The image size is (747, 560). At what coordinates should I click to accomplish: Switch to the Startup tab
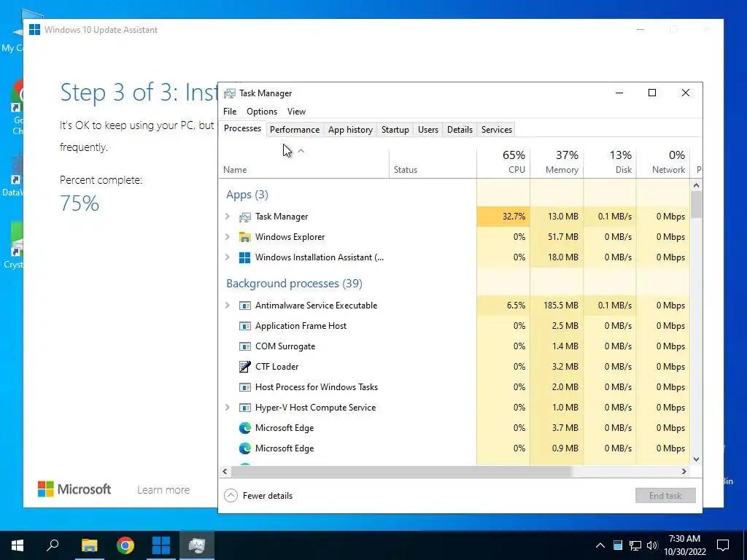(395, 130)
